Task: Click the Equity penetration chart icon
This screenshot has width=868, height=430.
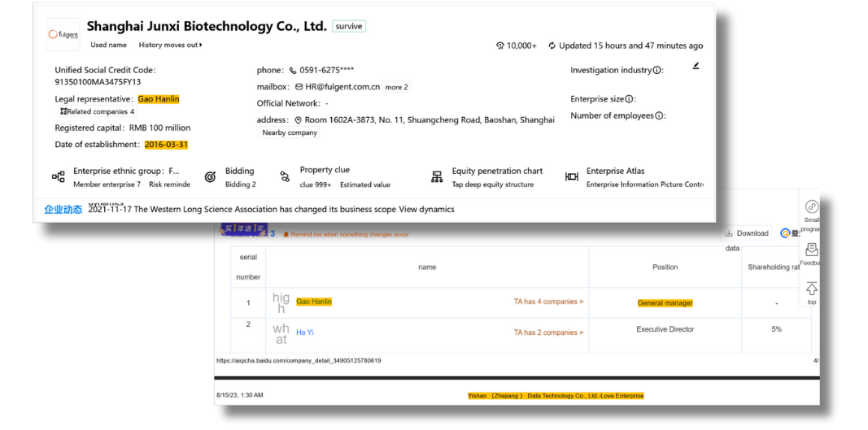Action: coord(438,176)
